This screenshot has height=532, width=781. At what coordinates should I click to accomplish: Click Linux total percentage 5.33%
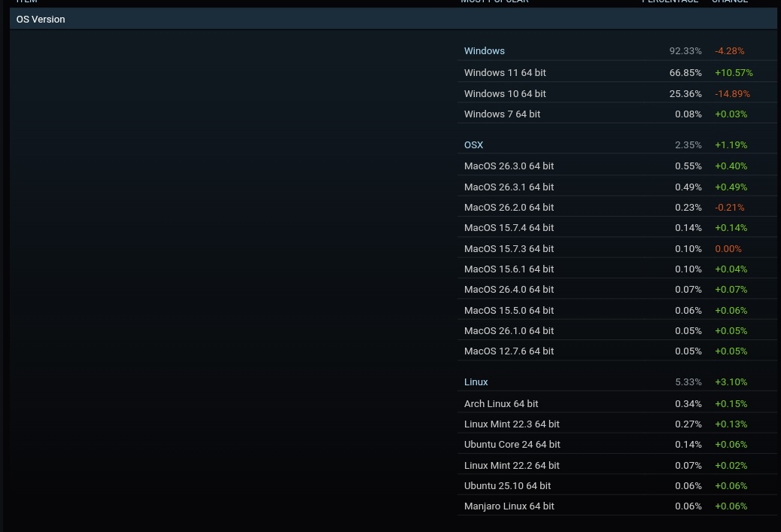tap(688, 382)
